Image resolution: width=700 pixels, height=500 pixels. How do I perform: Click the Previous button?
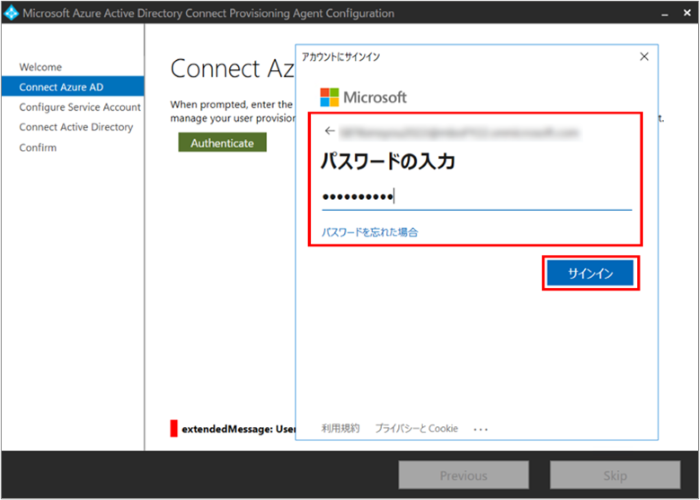pyautogui.click(x=463, y=475)
